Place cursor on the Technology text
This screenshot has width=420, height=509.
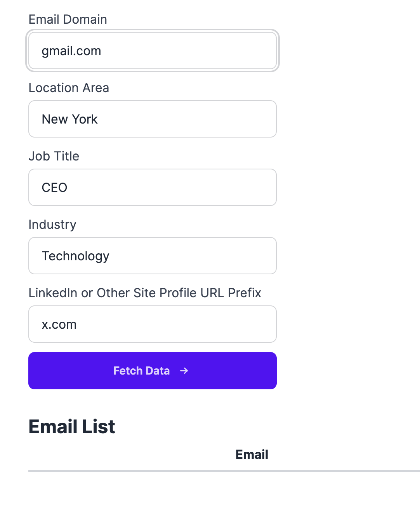[x=76, y=256]
